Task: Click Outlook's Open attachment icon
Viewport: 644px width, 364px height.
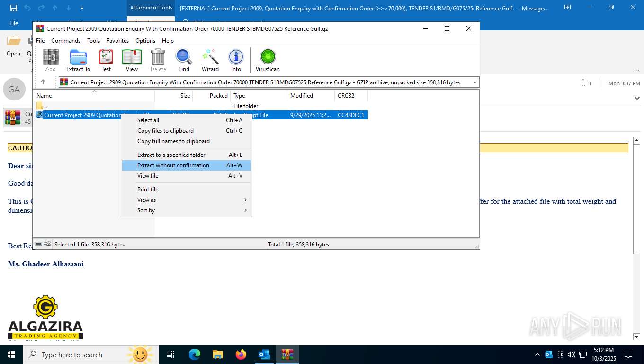Action: coord(14,46)
